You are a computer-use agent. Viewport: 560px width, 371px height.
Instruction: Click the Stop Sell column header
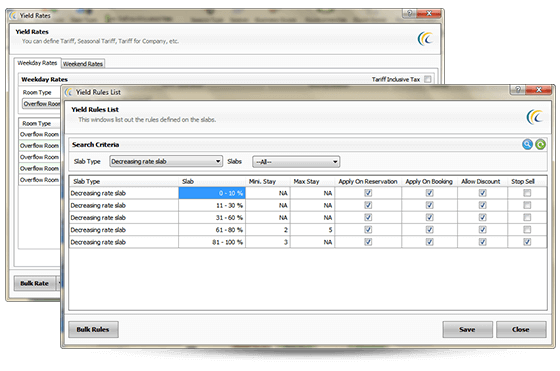click(x=527, y=181)
